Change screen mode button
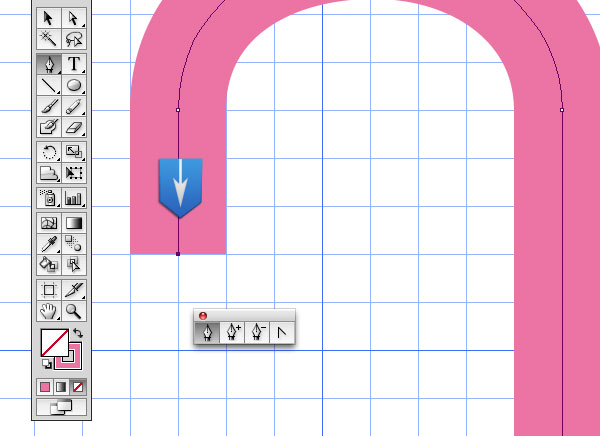 (x=61, y=407)
